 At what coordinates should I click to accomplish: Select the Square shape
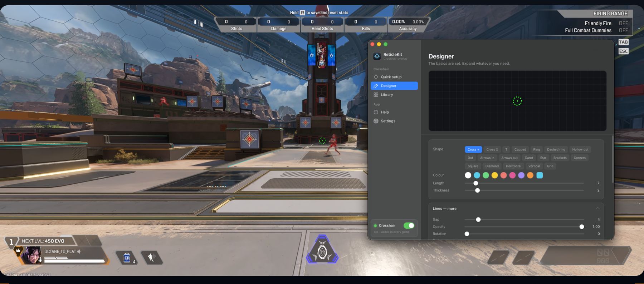pos(473,166)
